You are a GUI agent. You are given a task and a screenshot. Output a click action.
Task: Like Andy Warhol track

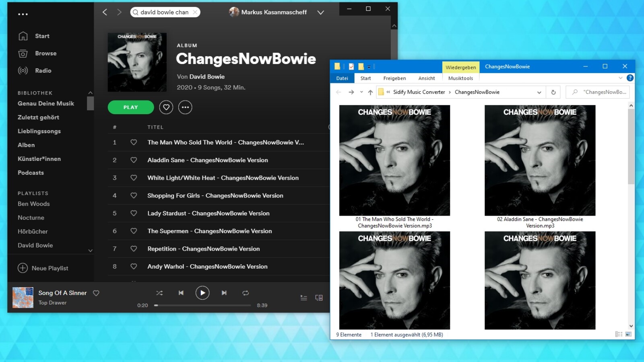tap(134, 266)
